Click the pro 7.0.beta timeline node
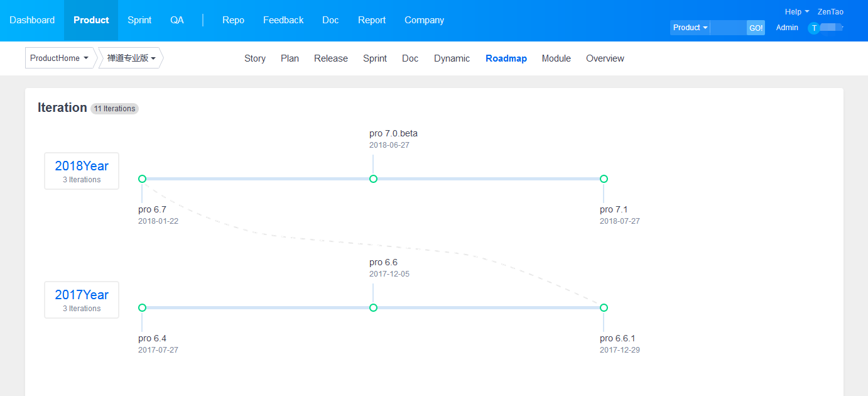The width and height of the screenshot is (868, 396). pos(373,179)
